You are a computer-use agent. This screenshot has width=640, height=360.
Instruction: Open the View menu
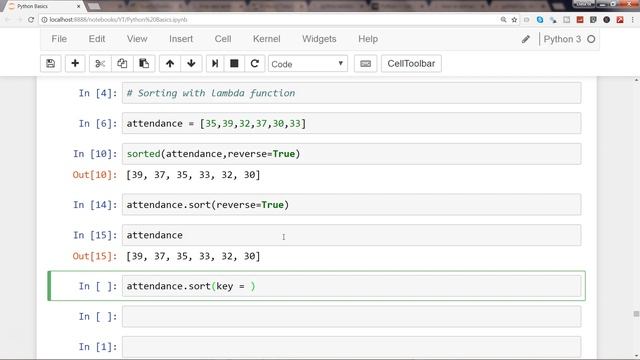137,39
